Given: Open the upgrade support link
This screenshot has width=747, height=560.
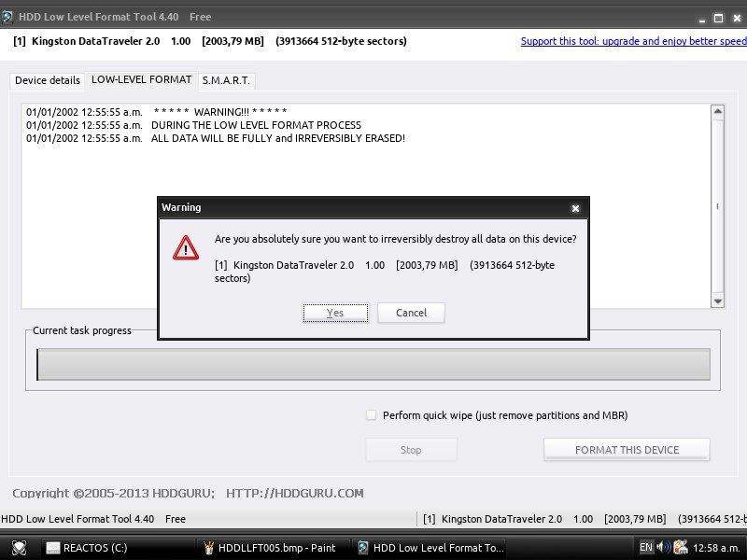Looking at the screenshot, I should pyautogui.click(x=634, y=41).
